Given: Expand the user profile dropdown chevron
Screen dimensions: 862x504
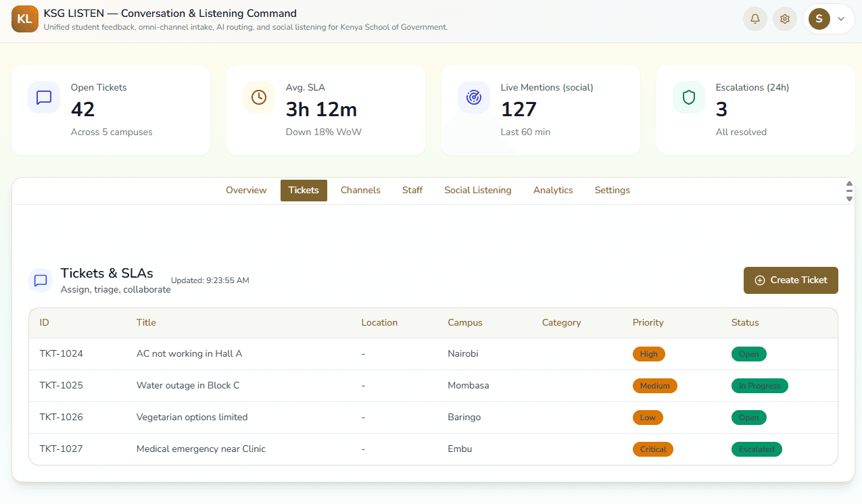Looking at the screenshot, I should 841,19.
